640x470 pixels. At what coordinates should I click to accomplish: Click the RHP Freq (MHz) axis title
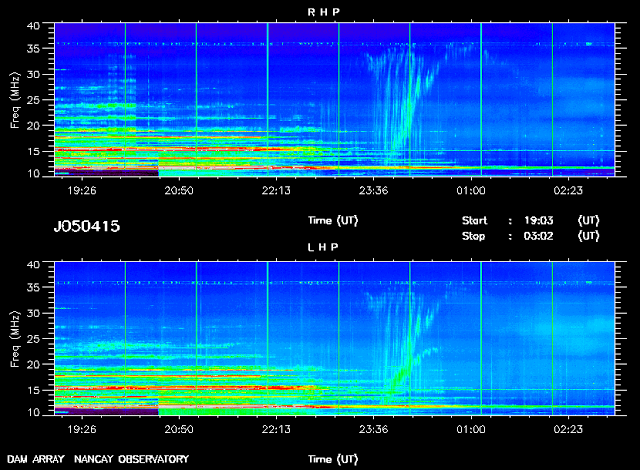click(x=15, y=100)
